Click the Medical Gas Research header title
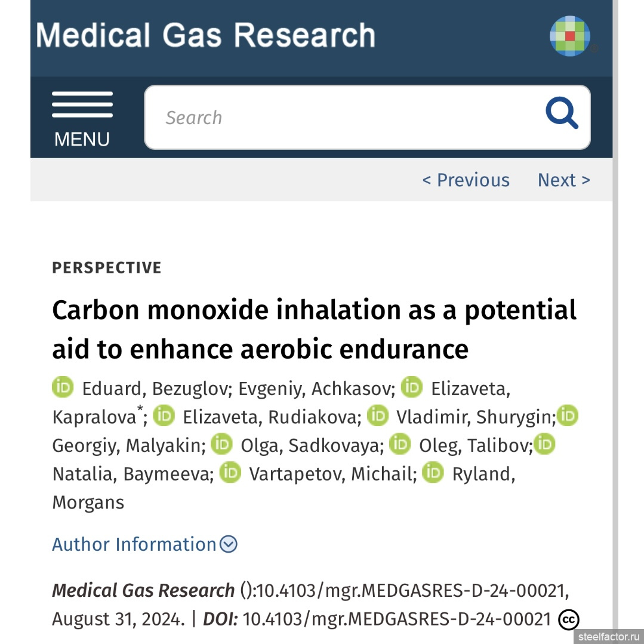Viewport: 644px width, 644px height. 205,35
